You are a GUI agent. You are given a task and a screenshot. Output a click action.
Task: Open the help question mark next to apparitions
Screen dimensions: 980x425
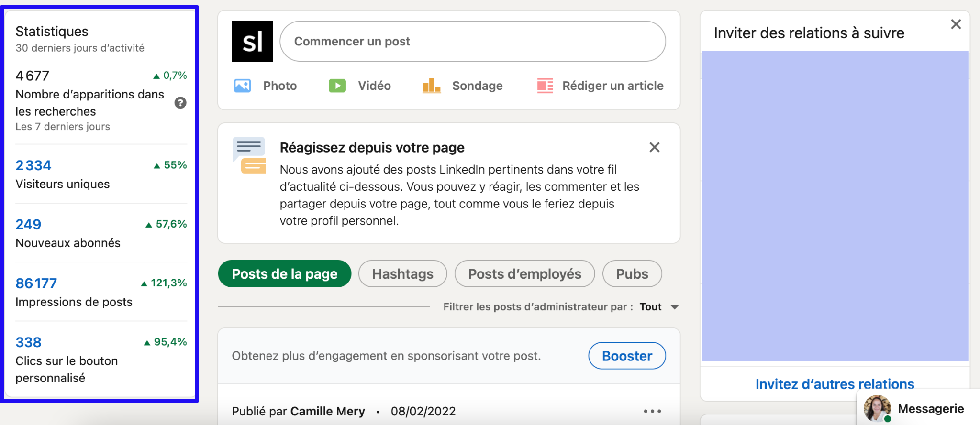(180, 103)
